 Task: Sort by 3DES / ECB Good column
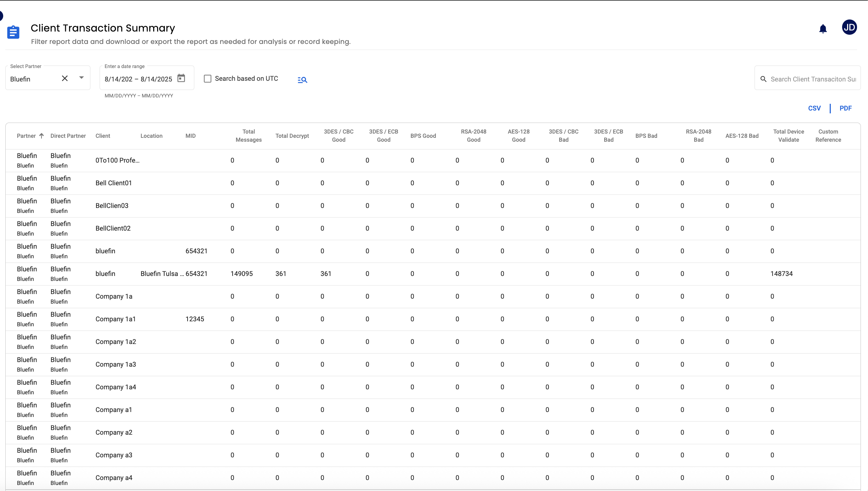(x=384, y=136)
